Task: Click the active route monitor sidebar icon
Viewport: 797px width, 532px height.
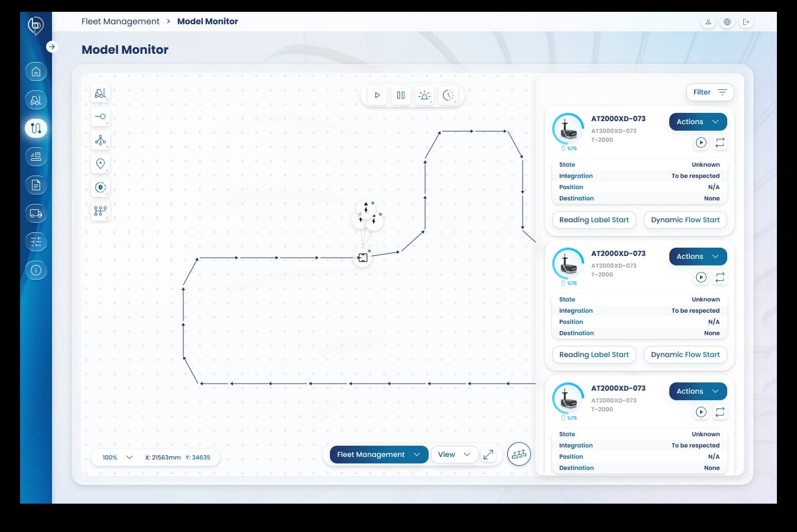Action: click(36, 128)
